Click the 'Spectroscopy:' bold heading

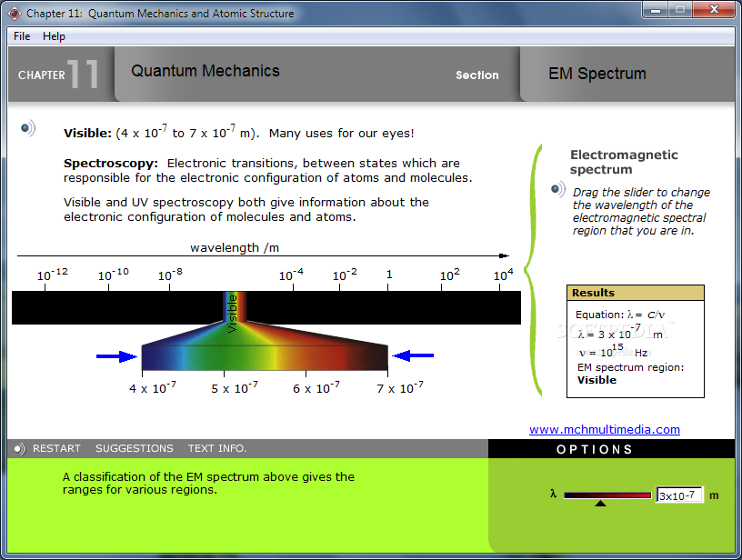tap(111, 164)
